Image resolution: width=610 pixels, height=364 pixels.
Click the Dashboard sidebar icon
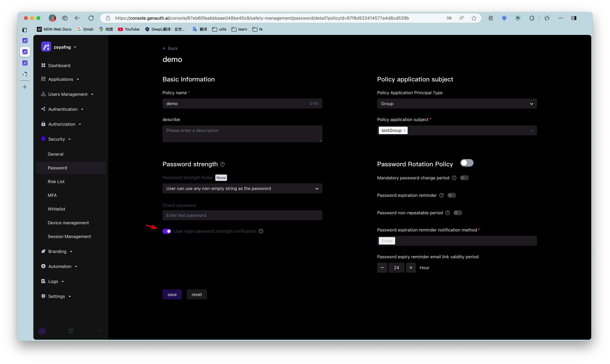point(43,65)
